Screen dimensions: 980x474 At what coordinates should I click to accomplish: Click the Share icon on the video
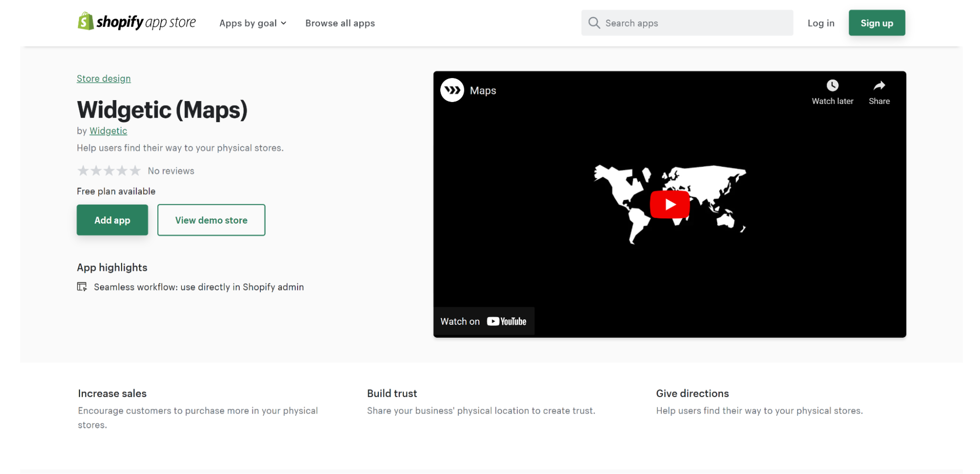point(879,85)
